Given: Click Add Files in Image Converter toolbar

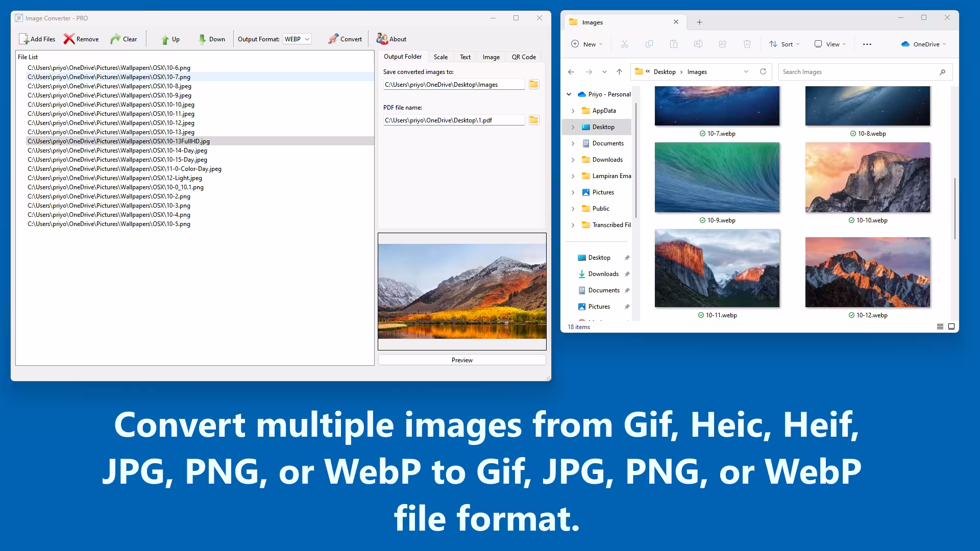Looking at the screenshot, I should pyautogui.click(x=37, y=39).
